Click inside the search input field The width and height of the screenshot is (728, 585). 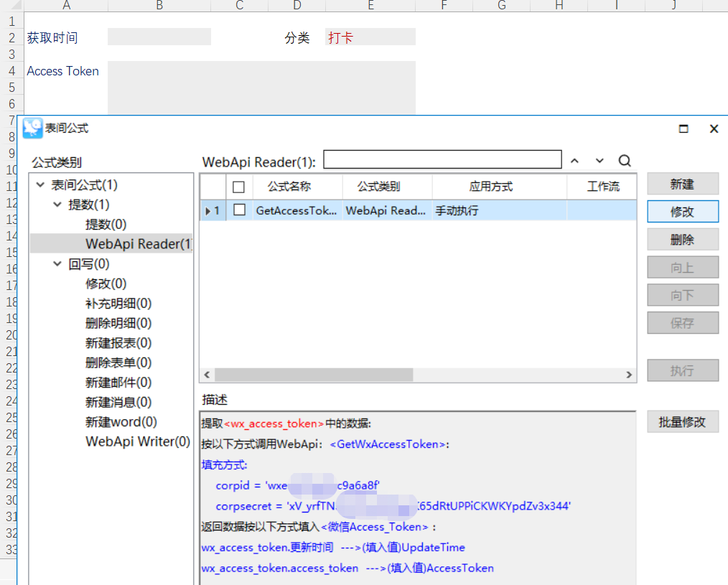pos(442,159)
